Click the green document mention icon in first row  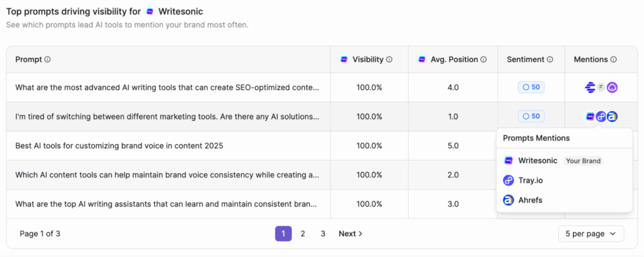(601, 88)
